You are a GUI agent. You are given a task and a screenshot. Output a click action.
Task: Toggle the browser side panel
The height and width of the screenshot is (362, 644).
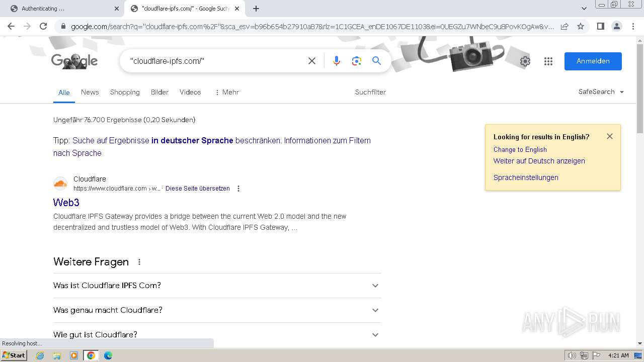click(600, 26)
